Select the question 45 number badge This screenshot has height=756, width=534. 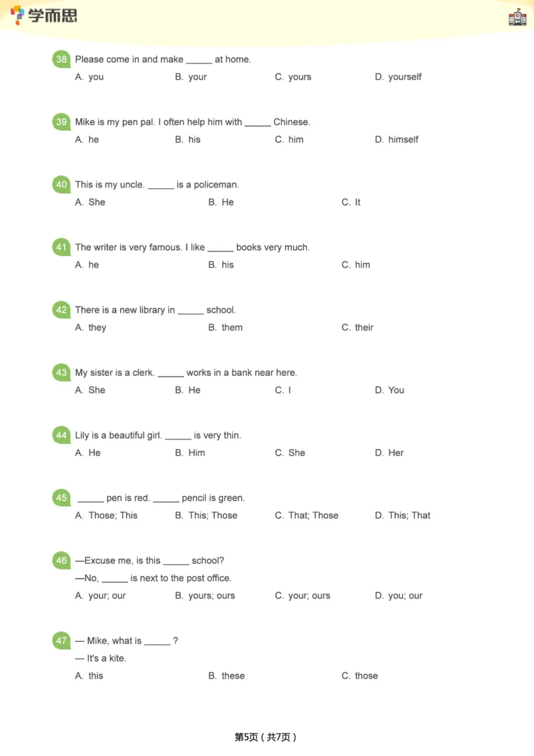point(61,498)
